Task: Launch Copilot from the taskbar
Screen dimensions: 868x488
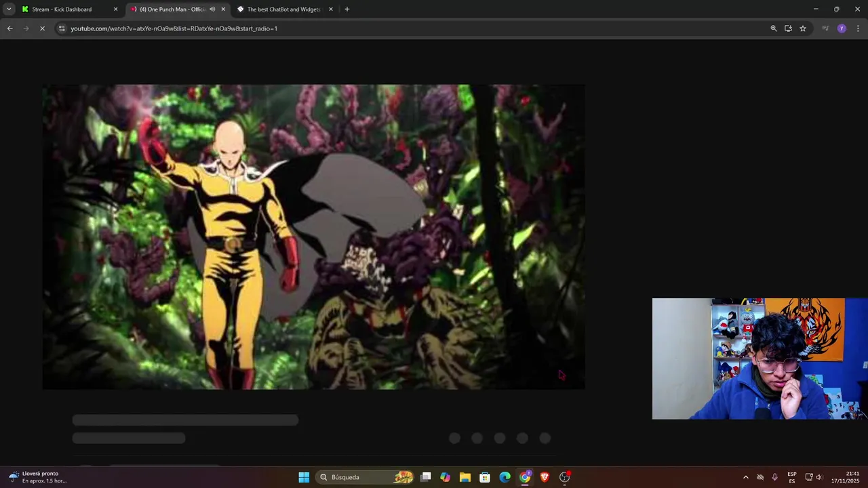Action: tap(445, 477)
